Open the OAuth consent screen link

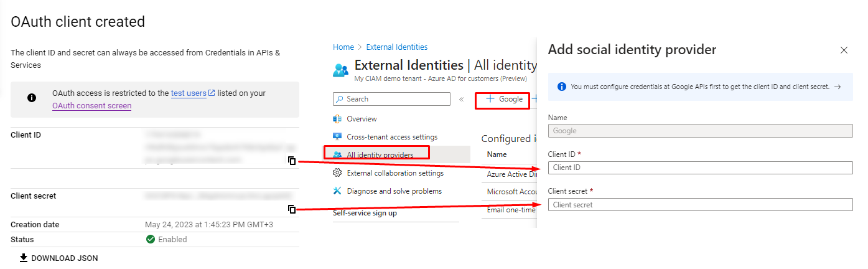pyautogui.click(x=91, y=106)
